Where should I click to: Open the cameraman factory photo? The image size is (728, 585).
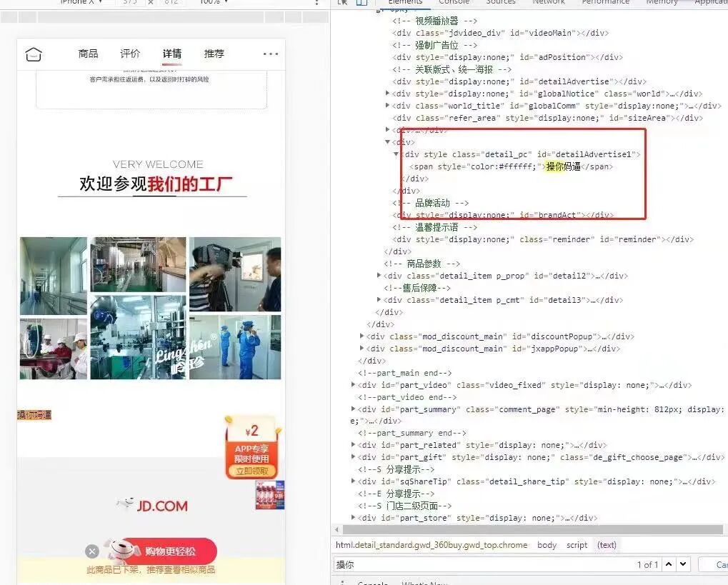235,274
